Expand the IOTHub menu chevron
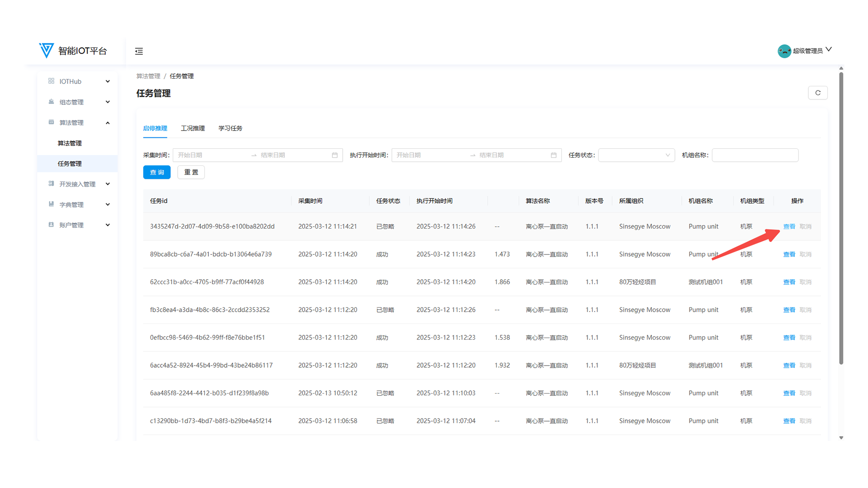Viewport: 868px width, 488px height. [x=108, y=81]
